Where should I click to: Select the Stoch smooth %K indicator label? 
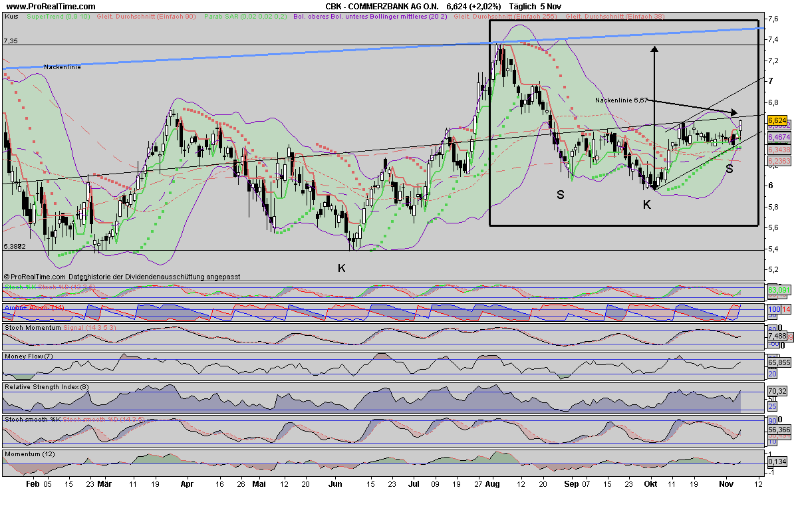[x=33, y=420]
